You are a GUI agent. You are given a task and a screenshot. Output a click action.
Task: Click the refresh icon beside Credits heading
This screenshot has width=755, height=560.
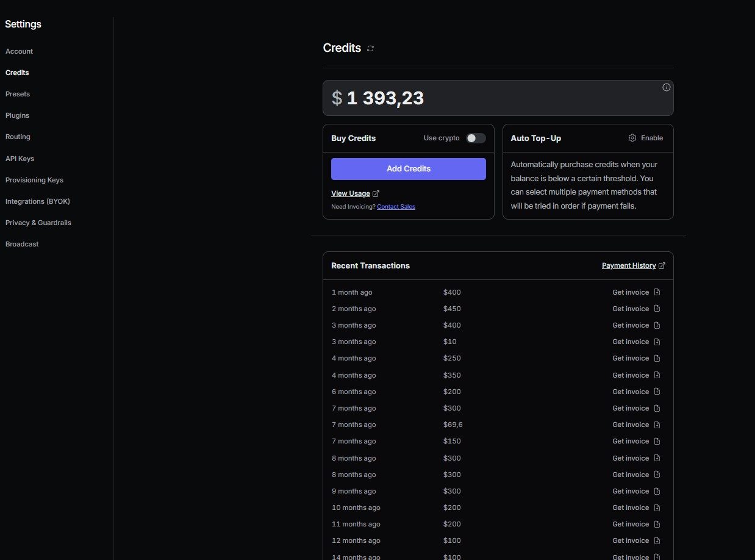(370, 48)
